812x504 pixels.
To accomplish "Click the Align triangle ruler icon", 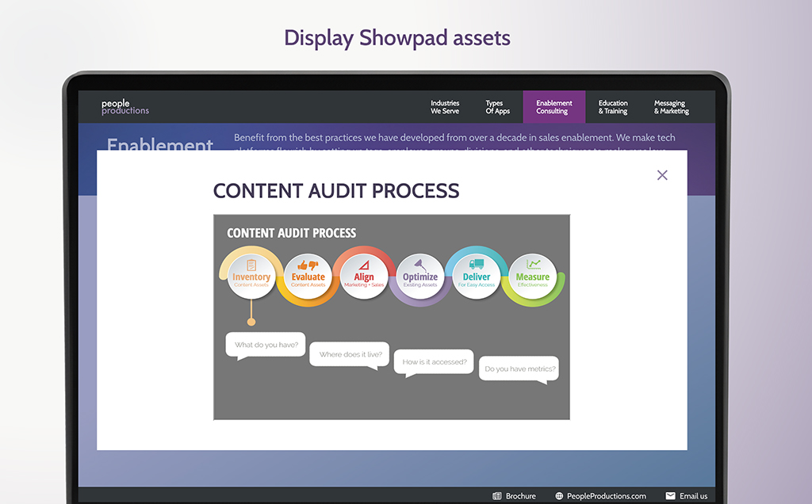I will [364, 265].
